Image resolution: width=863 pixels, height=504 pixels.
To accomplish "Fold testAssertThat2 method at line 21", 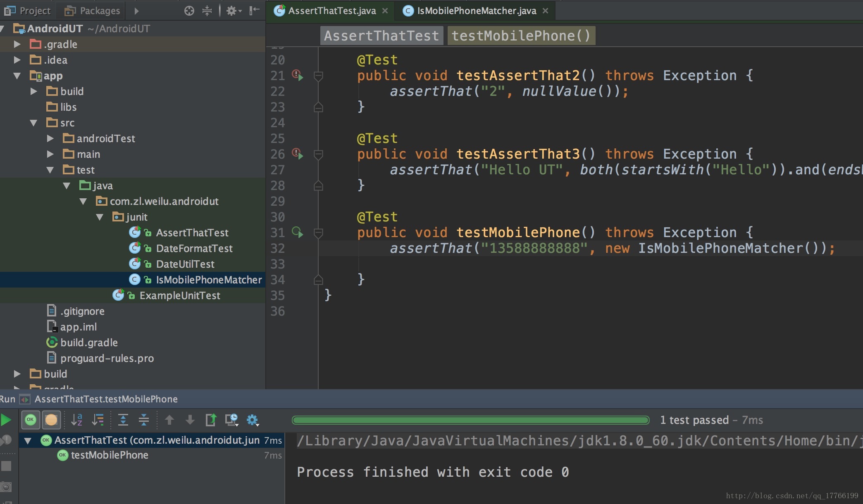I will pos(318,76).
